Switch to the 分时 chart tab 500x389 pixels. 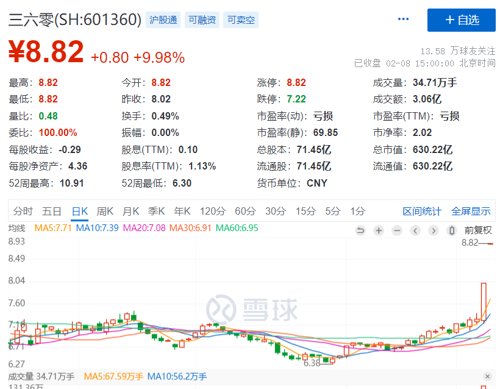[23, 211]
